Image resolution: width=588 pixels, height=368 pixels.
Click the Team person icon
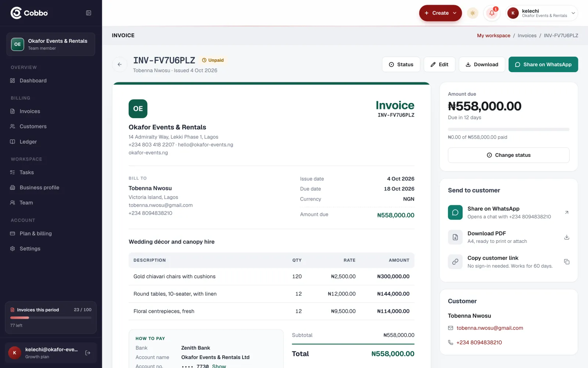click(12, 202)
